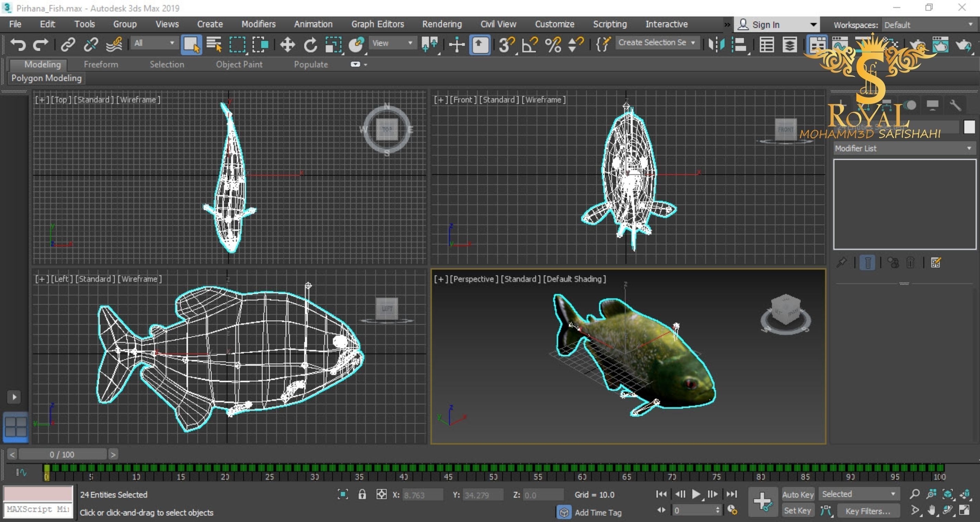Click the Set Key button

click(797, 510)
